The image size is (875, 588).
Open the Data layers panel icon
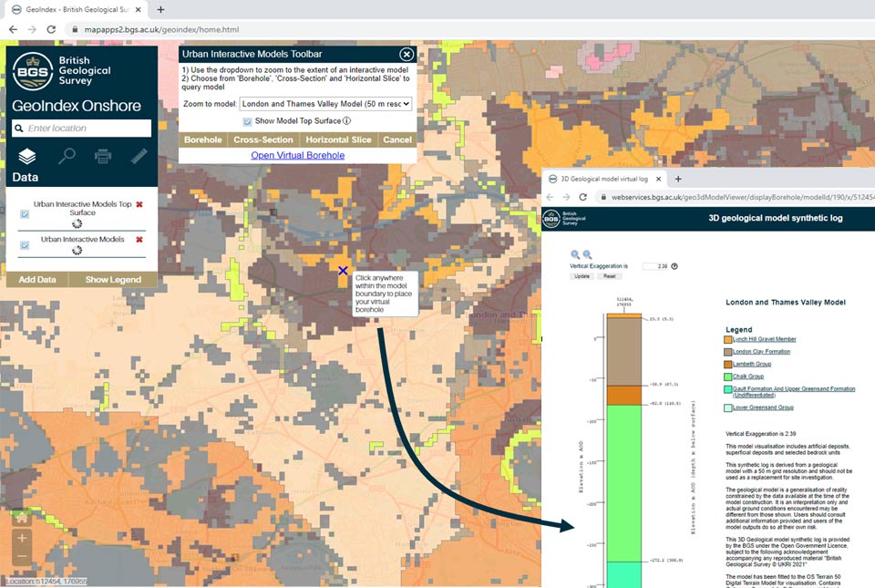pos(26,157)
